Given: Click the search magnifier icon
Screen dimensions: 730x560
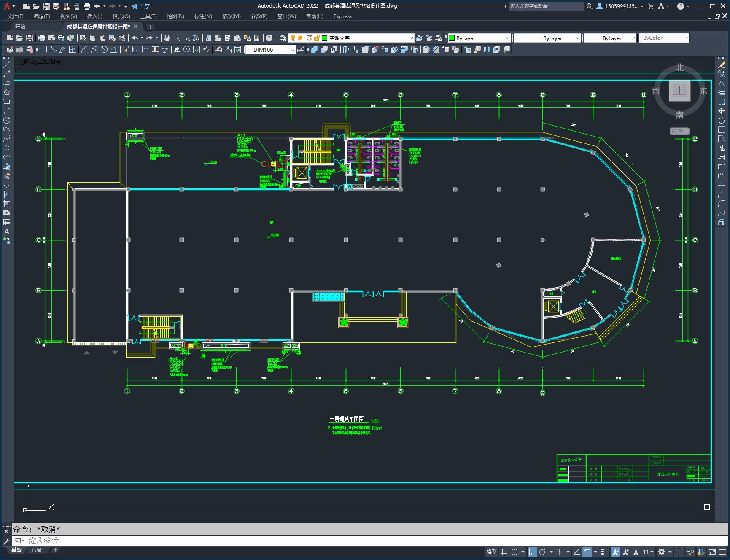Looking at the screenshot, I should coord(589,6).
